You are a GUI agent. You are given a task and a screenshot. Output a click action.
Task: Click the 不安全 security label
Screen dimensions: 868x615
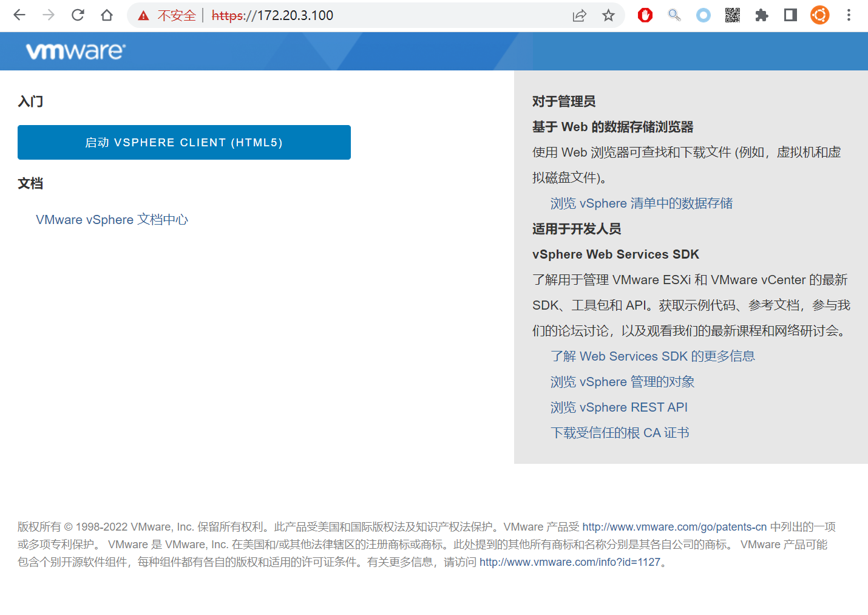tap(177, 16)
